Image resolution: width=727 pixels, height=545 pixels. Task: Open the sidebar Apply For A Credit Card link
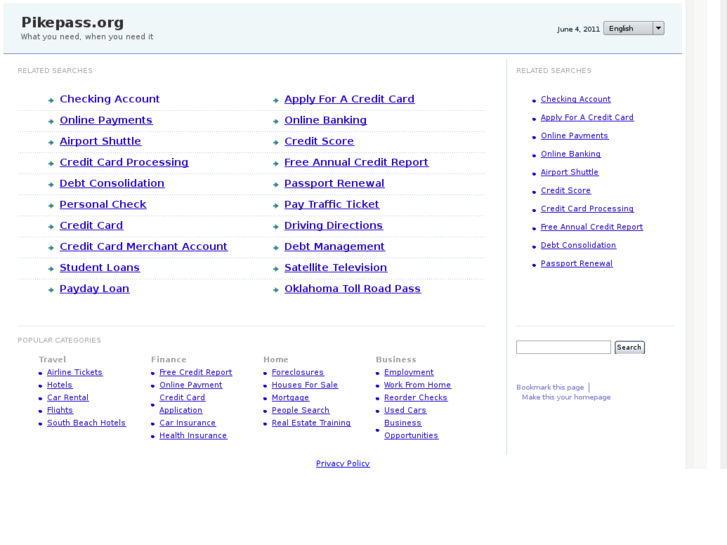pos(587,117)
